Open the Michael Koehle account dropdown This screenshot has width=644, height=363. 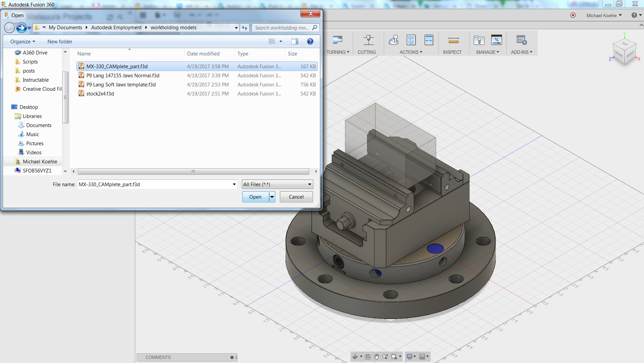point(604,15)
